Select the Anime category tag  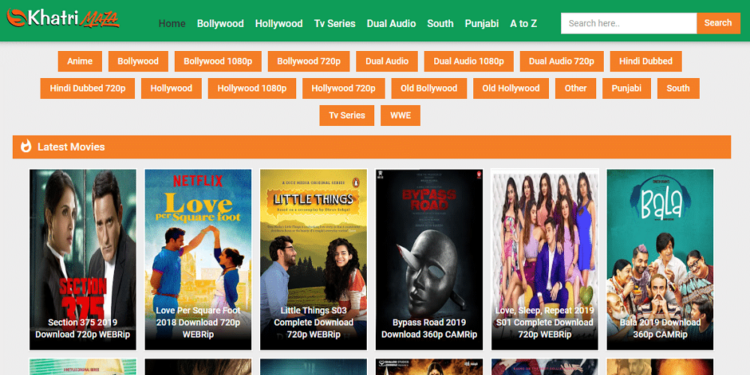pos(80,61)
